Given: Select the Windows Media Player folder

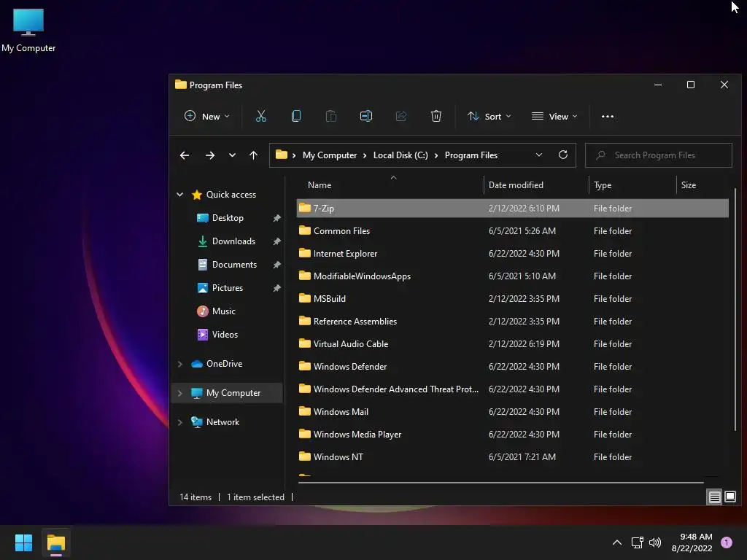Looking at the screenshot, I should pos(513,435).
